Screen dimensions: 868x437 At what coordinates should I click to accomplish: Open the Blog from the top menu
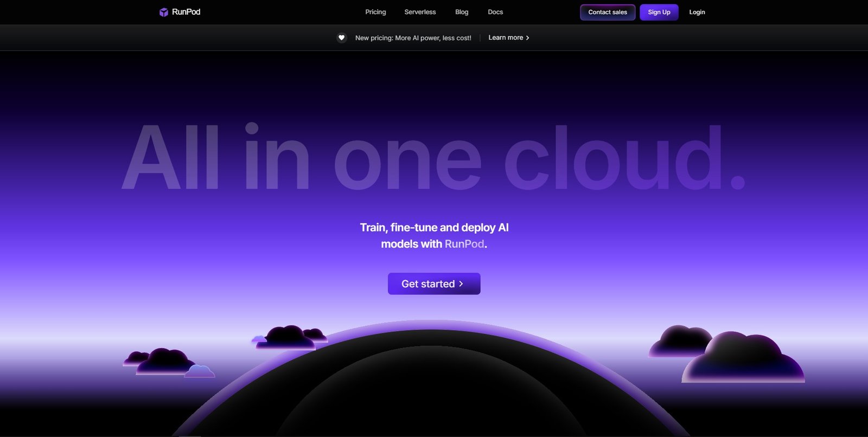point(462,12)
